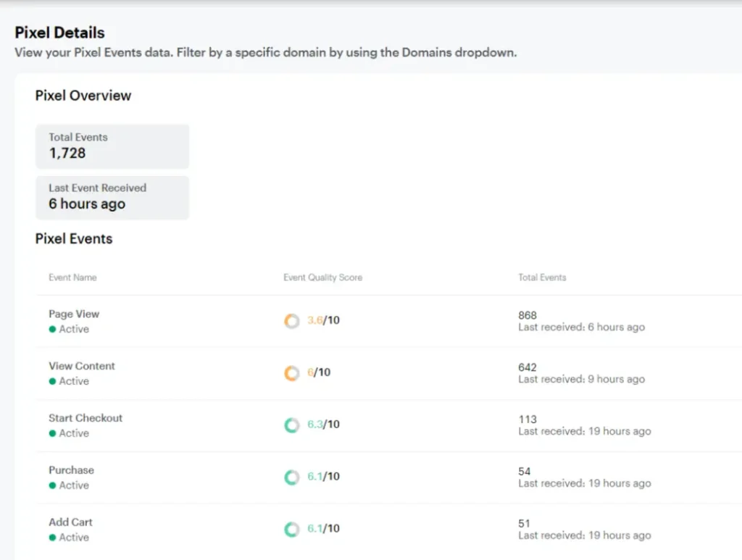Sort by the Total Events column header
Screen dimensions: 742x560
coord(542,277)
